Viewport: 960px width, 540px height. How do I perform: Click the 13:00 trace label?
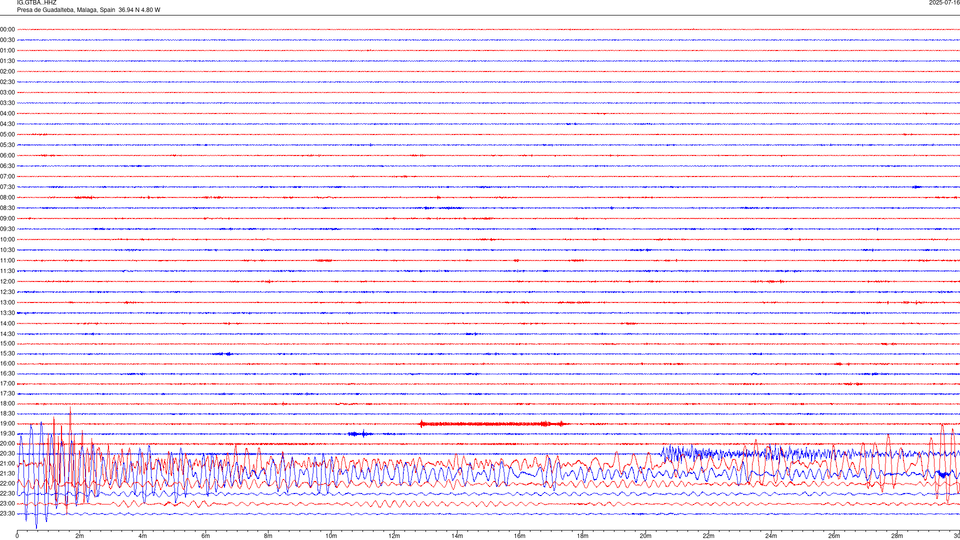tap(7, 302)
